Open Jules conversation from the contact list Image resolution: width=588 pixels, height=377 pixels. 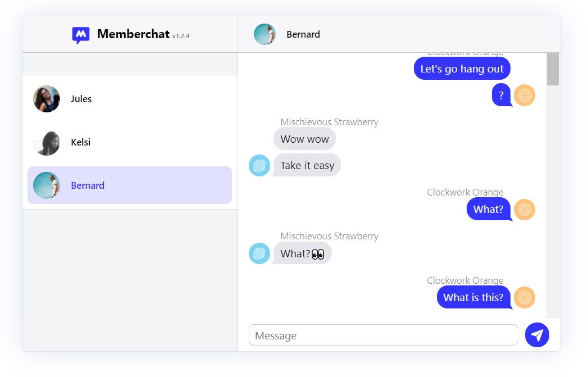[x=129, y=99]
